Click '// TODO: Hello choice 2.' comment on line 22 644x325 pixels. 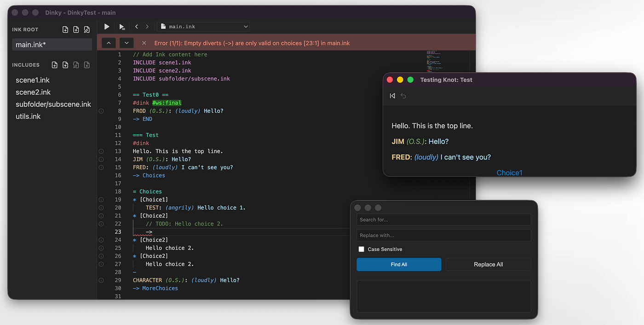click(x=184, y=224)
